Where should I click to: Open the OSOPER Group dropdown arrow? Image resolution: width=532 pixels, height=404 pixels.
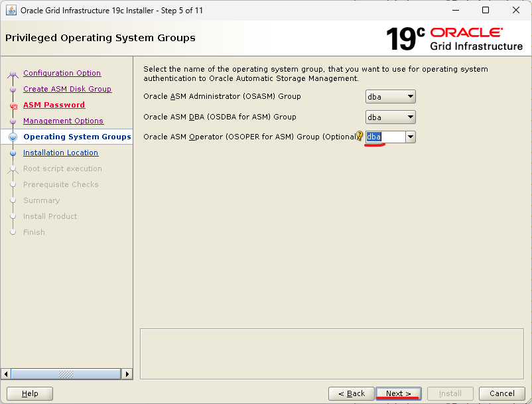coord(410,137)
